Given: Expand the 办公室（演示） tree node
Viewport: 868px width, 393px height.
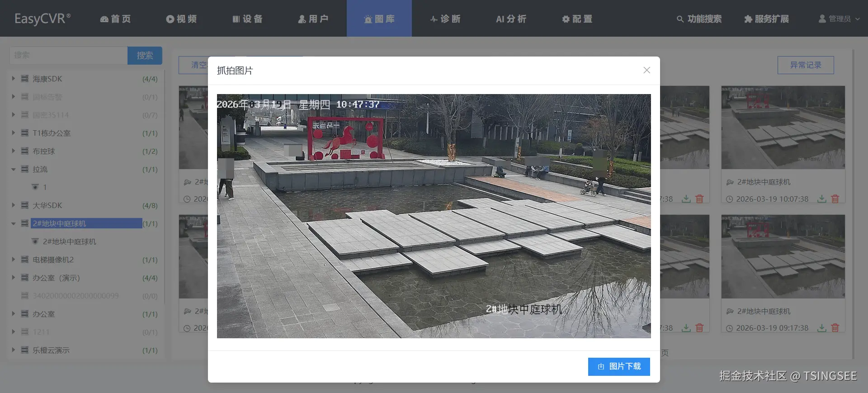Looking at the screenshot, I should coord(13,278).
